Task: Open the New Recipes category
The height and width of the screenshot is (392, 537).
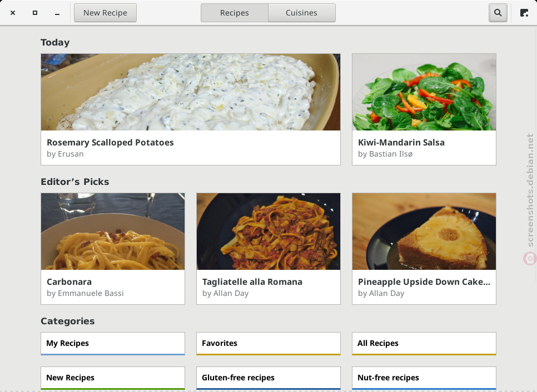Action: click(113, 378)
